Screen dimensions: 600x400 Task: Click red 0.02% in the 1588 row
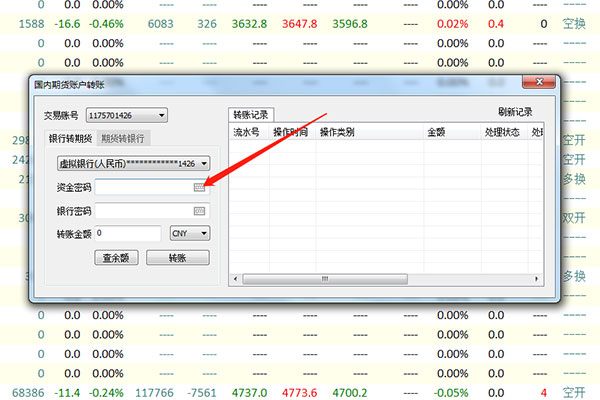(x=453, y=24)
